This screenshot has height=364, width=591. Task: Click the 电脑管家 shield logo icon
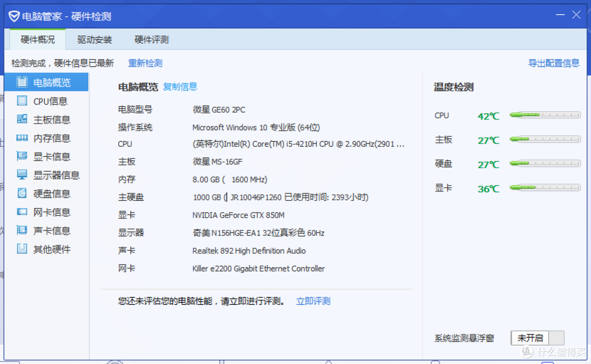pyautogui.click(x=14, y=15)
